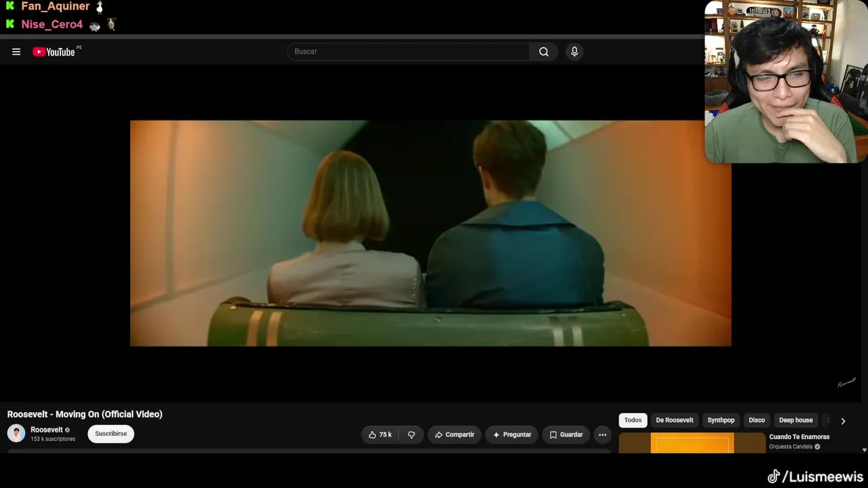Dislike the video with thumbs down
The height and width of the screenshot is (488, 868).
[412, 434]
